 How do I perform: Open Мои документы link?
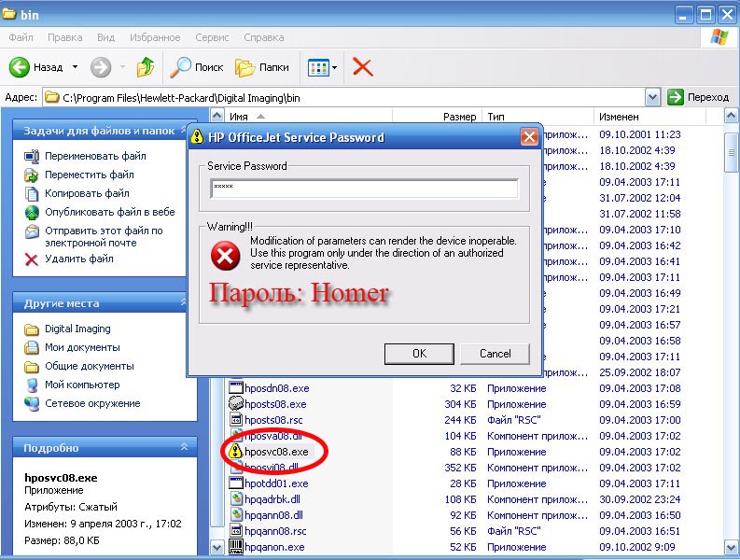82,347
